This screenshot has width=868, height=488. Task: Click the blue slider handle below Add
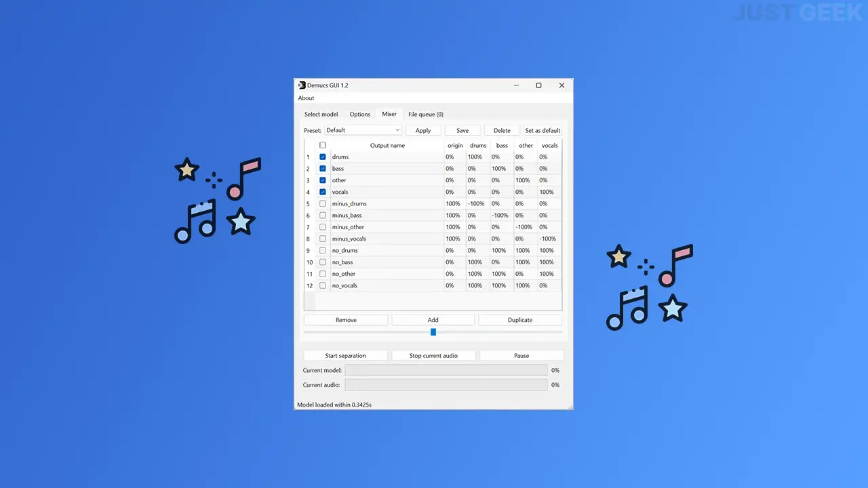(433, 332)
